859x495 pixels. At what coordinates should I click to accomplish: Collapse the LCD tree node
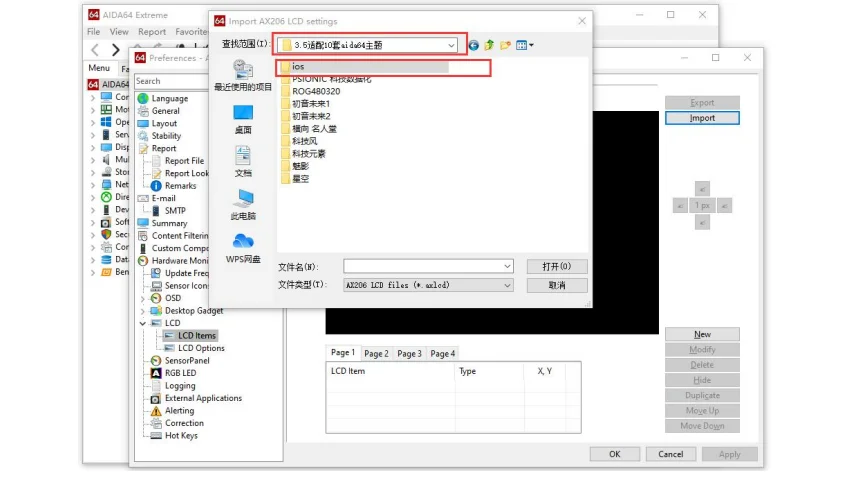click(143, 323)
